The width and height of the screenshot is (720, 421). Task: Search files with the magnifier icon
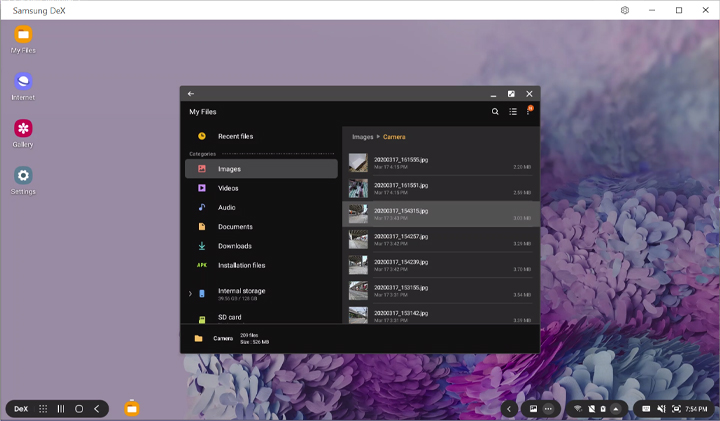coord(495,112)
